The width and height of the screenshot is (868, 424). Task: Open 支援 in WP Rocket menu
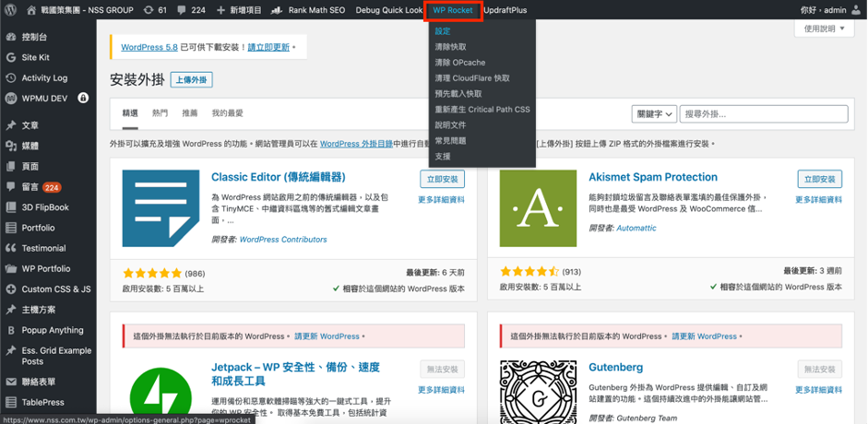[443, 157]
